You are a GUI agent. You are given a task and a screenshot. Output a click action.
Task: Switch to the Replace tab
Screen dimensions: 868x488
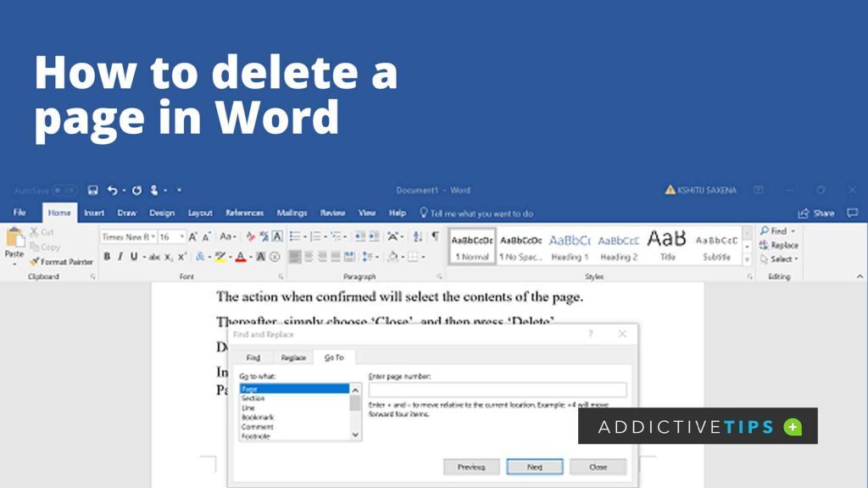294,357
